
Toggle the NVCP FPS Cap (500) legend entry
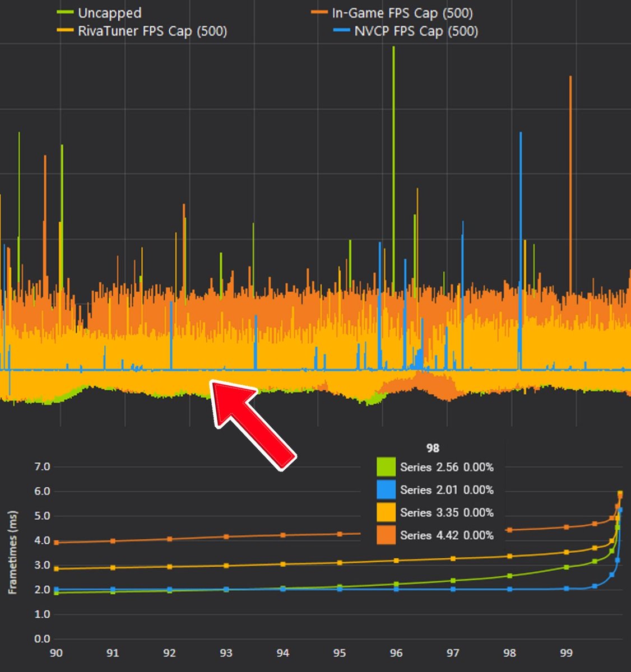(407, 31)
